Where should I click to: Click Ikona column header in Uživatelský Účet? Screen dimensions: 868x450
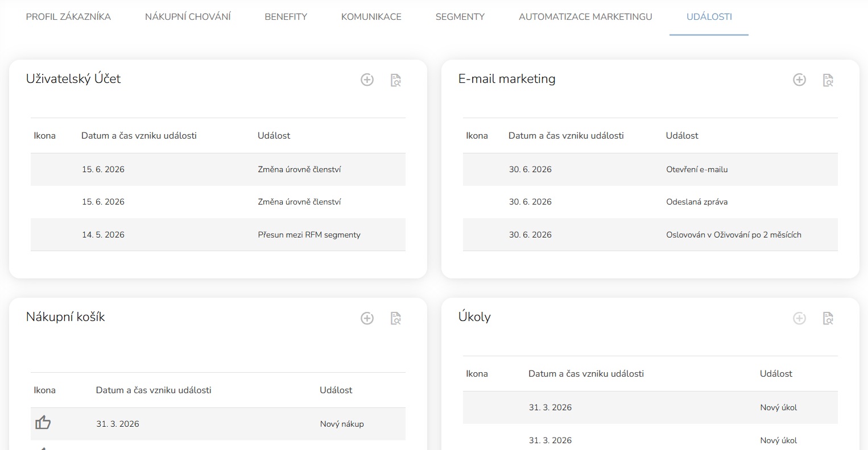(44, 136)
